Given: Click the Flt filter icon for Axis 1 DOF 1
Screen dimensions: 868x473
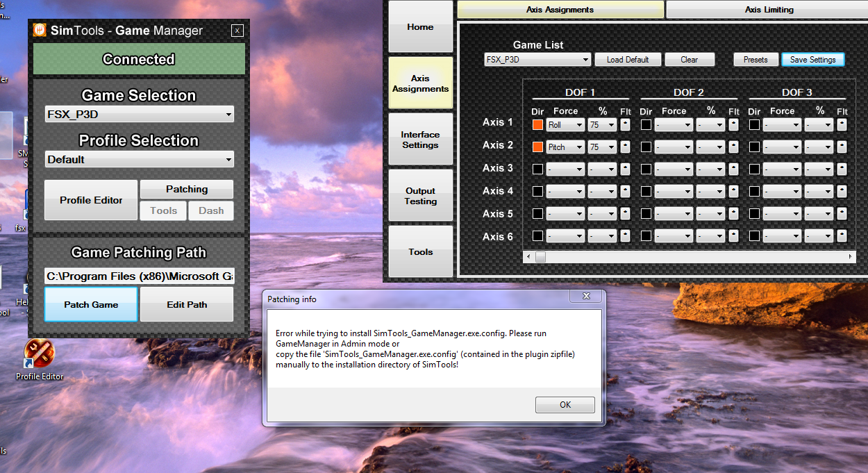Looking at the screenshot, I should click(x=625, y=124).
